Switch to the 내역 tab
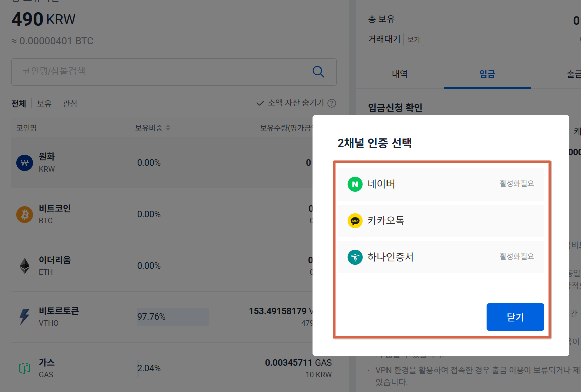This screenshot has width=581, height=392. (400, 74)
